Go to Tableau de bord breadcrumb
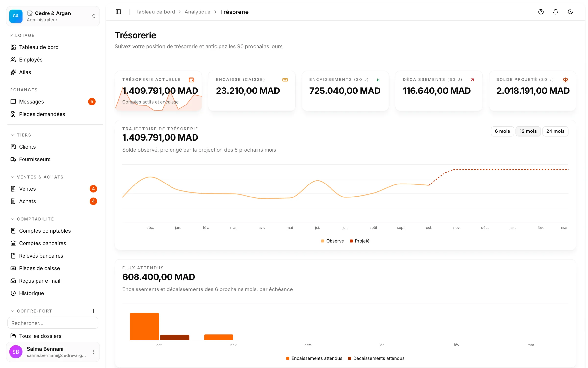Image resolution: width=588 pixels, height=368 pixels. tap(155, 12)
